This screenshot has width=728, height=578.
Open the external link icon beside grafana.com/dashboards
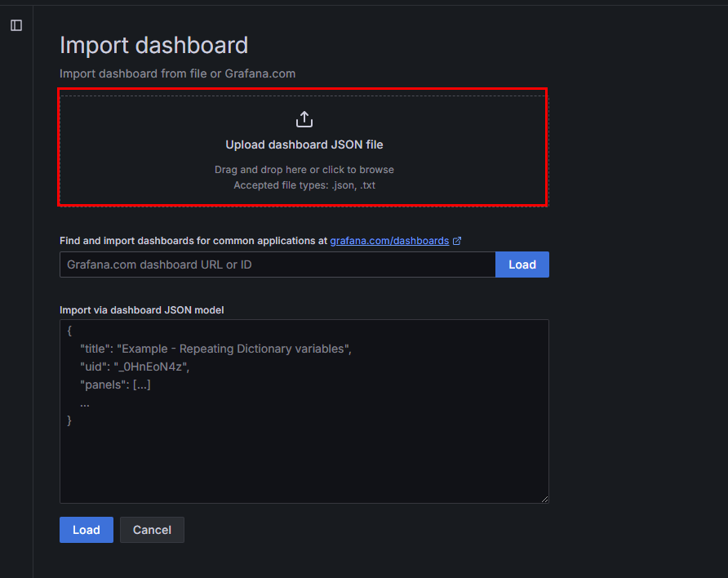click(x=457, y=241)
